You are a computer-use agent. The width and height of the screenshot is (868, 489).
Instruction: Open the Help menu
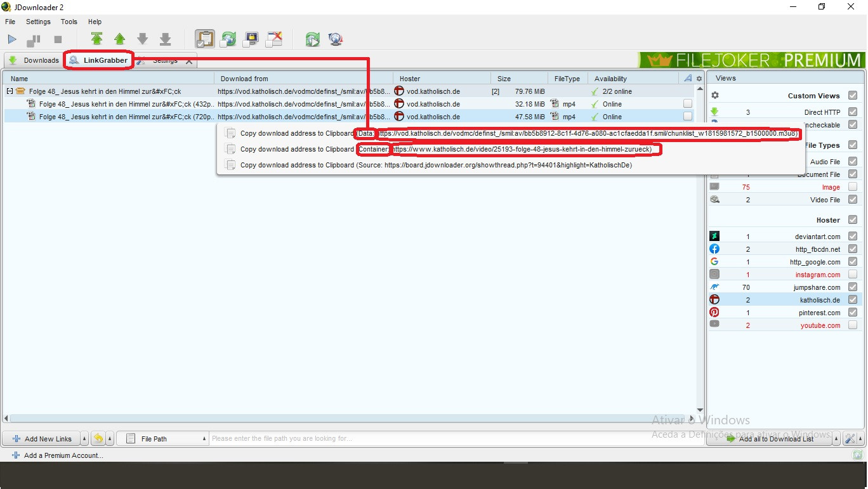coord(95,22)
